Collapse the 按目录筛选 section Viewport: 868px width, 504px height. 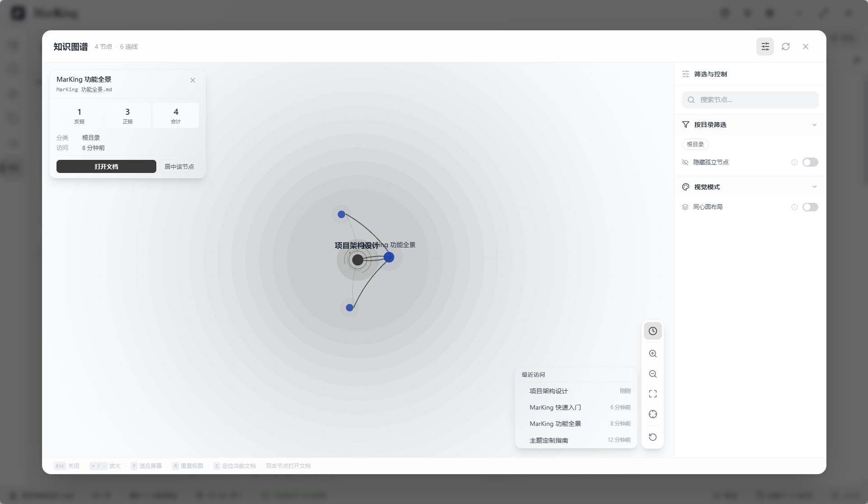tap(814, 125)
